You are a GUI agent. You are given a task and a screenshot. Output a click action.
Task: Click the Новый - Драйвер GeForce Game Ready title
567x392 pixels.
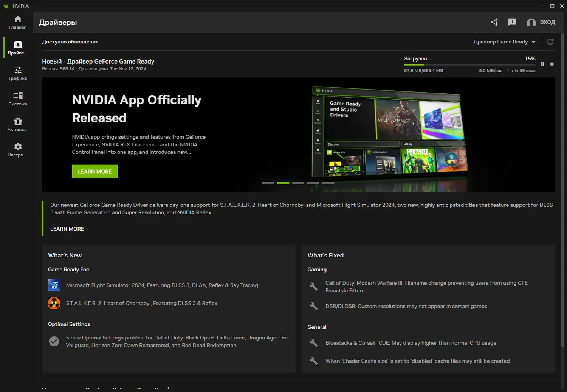(x=98, y=61)
